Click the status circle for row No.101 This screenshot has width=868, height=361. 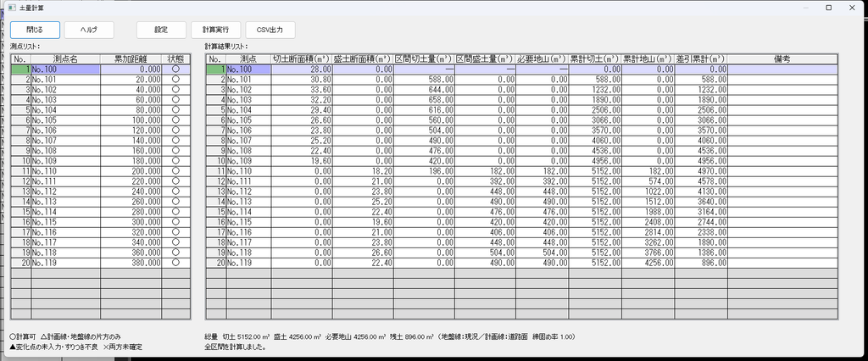176,79
